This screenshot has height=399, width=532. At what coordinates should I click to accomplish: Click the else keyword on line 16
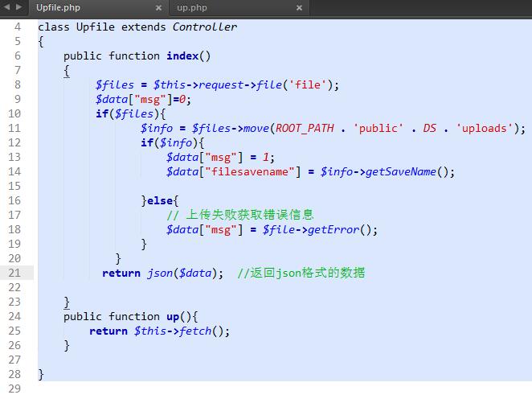[160, 200]
